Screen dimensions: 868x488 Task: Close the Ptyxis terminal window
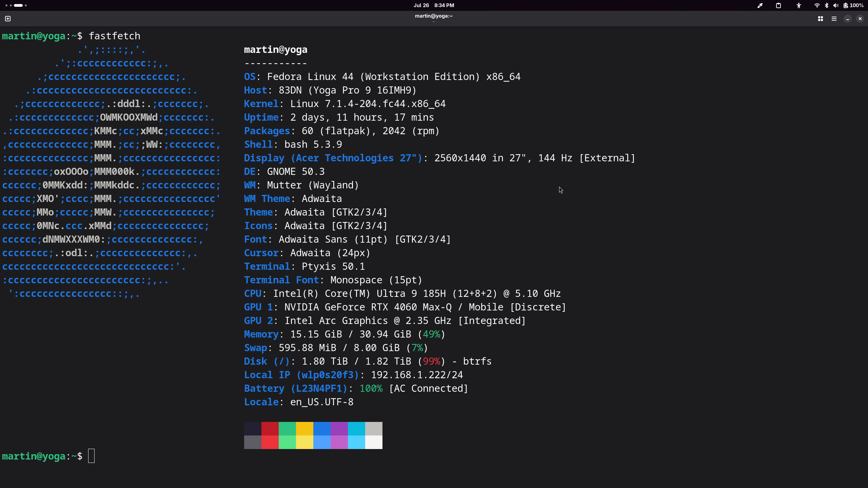(x=860, y=19)
